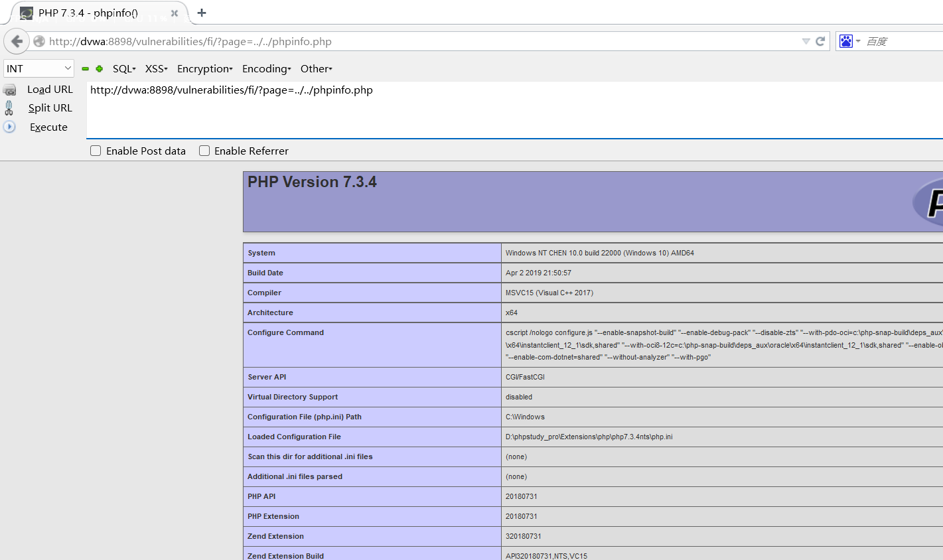Click the 'PHP API' row label
The width and height of the screenshot is (943, 560).
[x=261, y=496]
